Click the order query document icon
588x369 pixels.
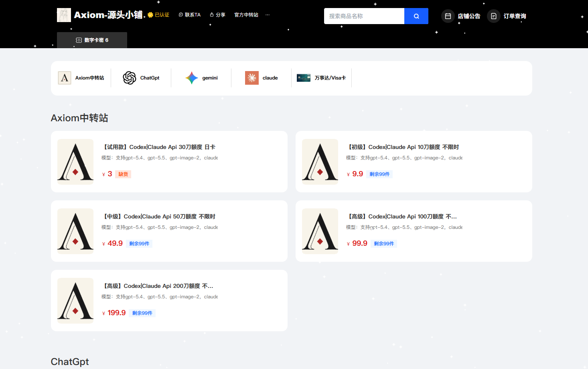[494, 16]
